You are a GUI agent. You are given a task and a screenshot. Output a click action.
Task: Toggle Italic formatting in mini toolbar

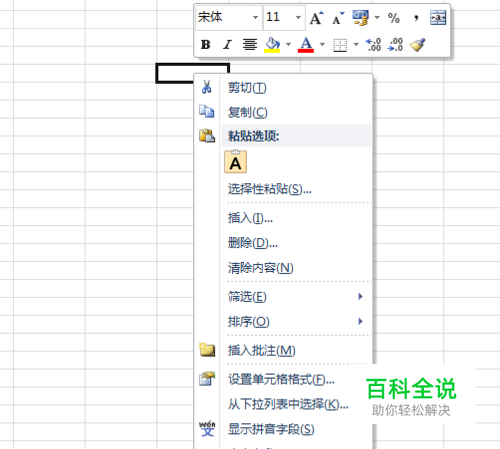click(228, 44)
